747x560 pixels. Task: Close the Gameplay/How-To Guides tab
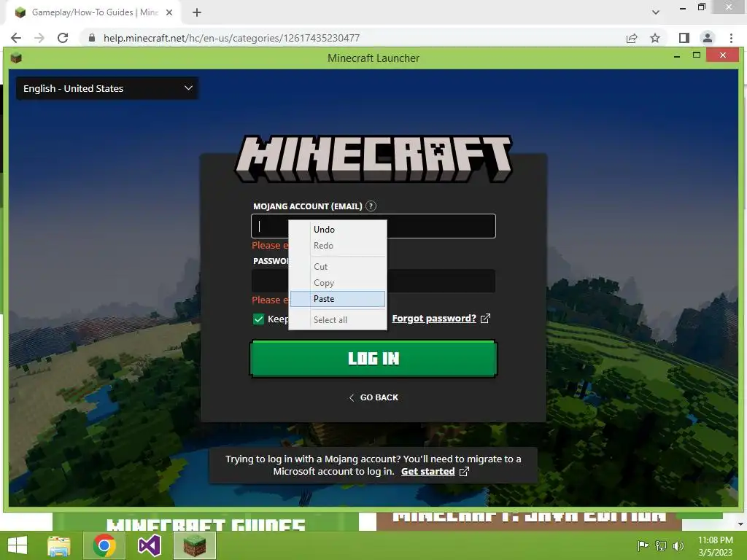pos(169,12)
